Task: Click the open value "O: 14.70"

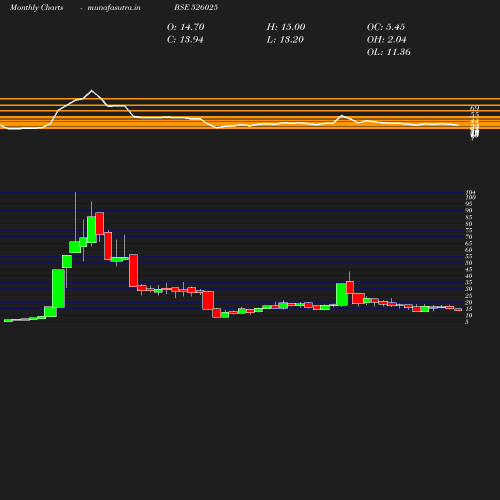Action: [x=186, y=27]
